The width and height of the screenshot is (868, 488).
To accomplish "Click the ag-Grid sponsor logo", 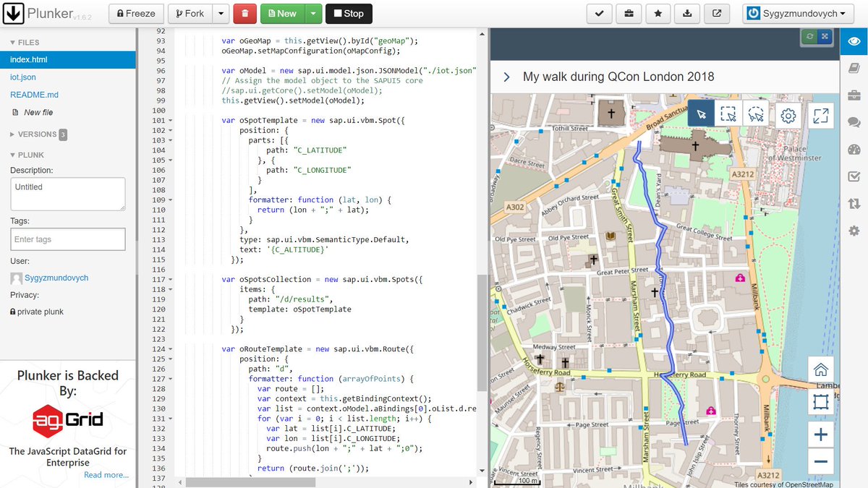I will [x=68, y=421].
